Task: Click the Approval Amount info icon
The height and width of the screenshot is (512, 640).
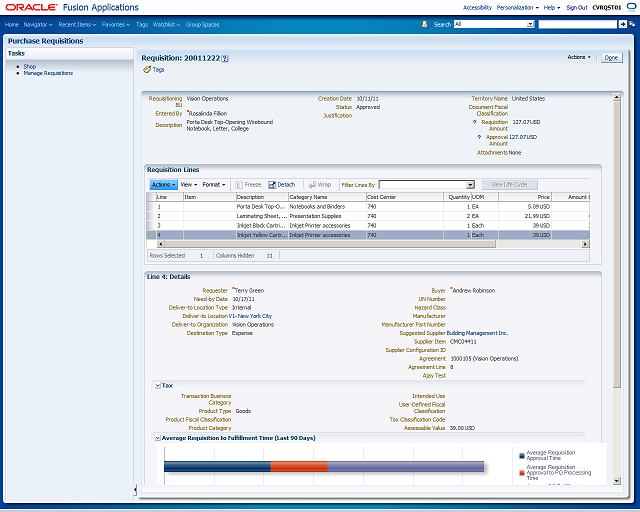Action: pos(479,137)
